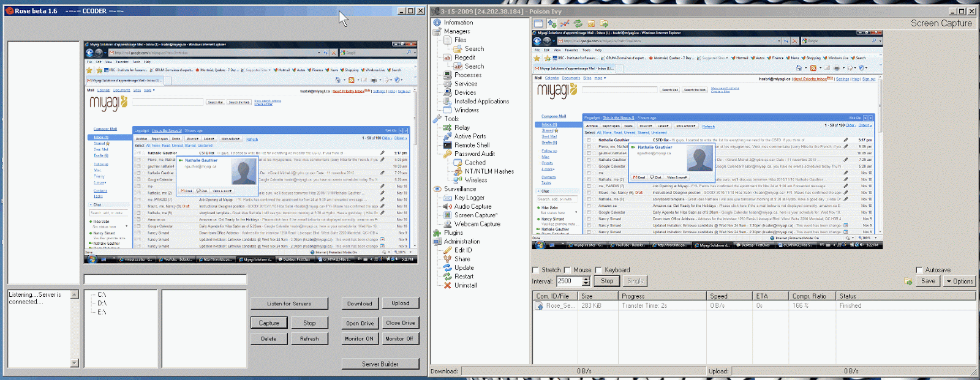Screen dimensions: 980x380
Task: Select the Tools tree node
Action: 451,119
